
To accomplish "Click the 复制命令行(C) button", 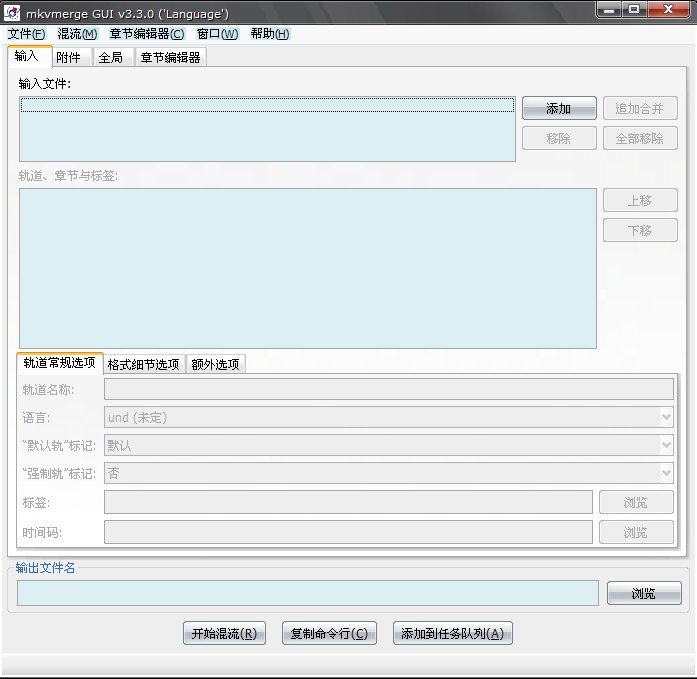I will tap(329, 633).
